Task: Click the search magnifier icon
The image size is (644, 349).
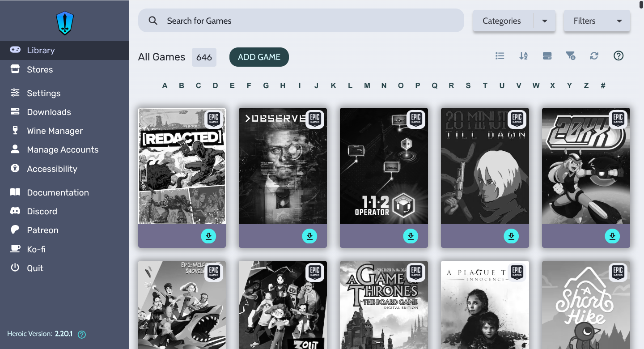Action: (x=153, y=21)
